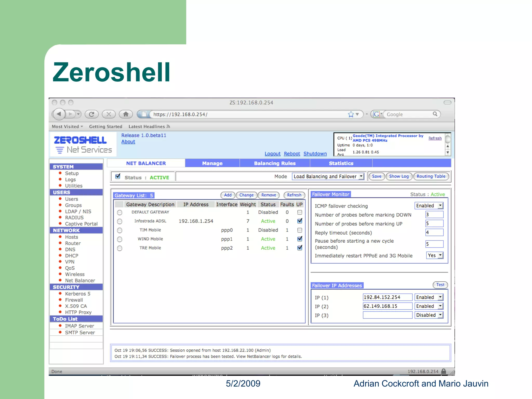This screenshot has height=399, width=532.
Task: Toggle UP checkbox for Infostrada ADSL
Action: (x=300, y=221)
